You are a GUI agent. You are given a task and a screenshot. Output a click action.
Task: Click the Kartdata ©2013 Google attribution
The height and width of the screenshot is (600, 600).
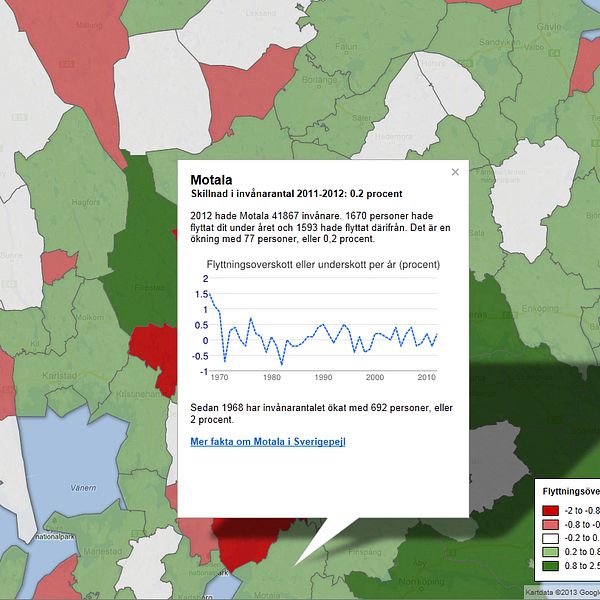tap(561, 592)
